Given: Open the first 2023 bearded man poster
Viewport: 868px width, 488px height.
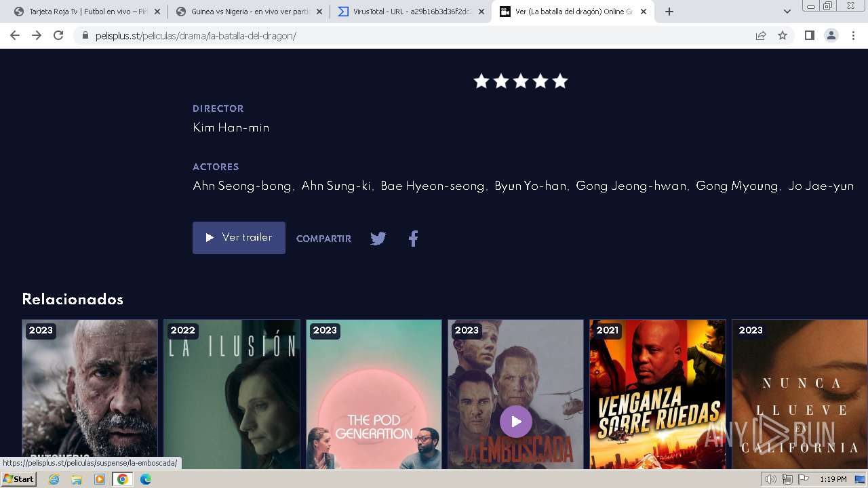Looking at the screenshot, I should (90, 394).
